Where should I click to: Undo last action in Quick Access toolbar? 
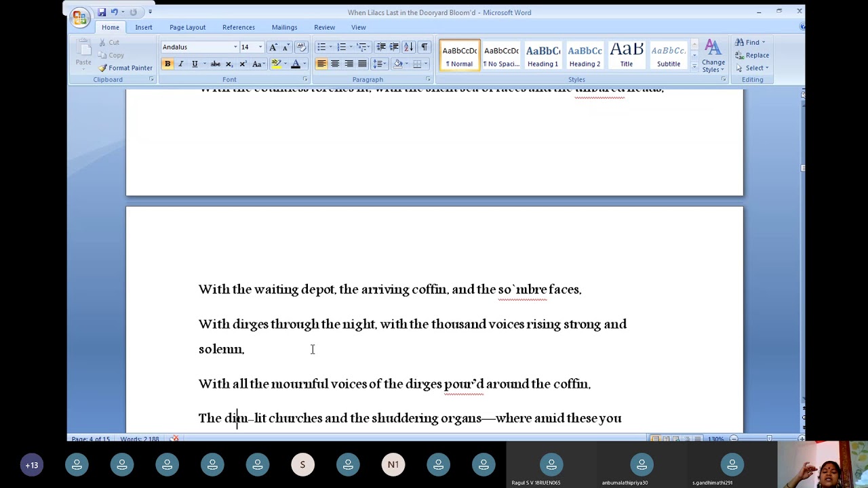pos(114,12)
